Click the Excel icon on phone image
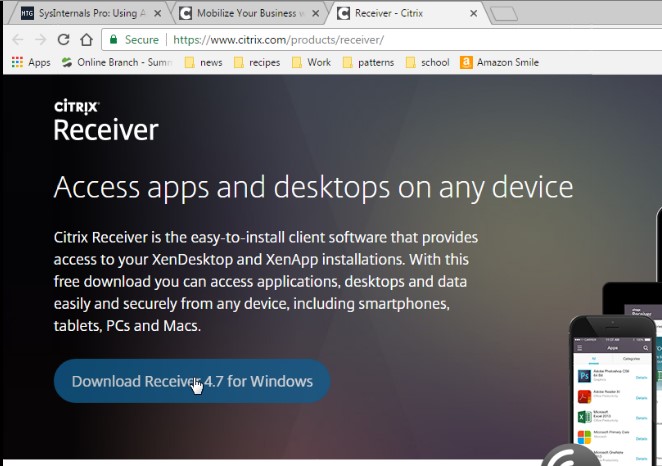This screenshot has width=662, height=466. click(584, 417)
